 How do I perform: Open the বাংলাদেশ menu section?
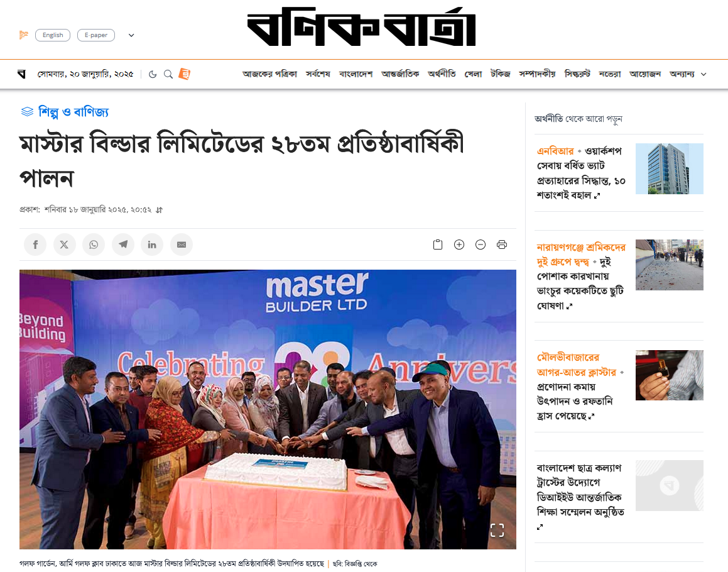coord(356,74)
